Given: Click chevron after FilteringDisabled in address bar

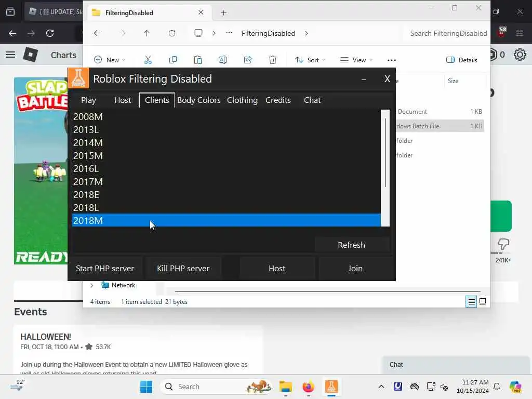Looking at the screenshot, I should (x=307, y=33).
